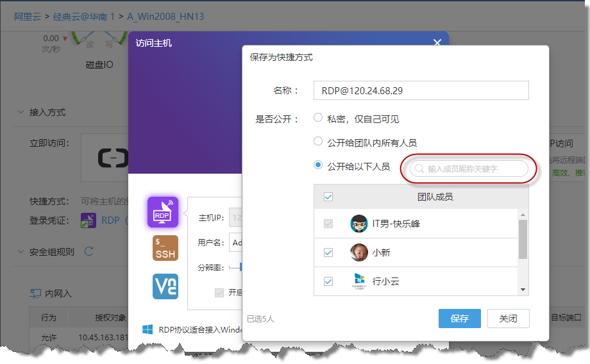Viewport: 590px width, 364px height.
Task: Uncheck the 小新 member checkbox
Action: 328,252
